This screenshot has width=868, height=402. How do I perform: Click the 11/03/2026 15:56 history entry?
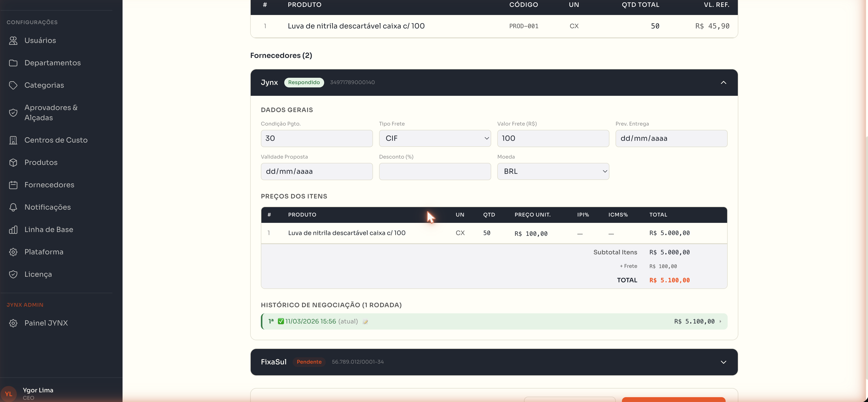click(x=310, y=321)
